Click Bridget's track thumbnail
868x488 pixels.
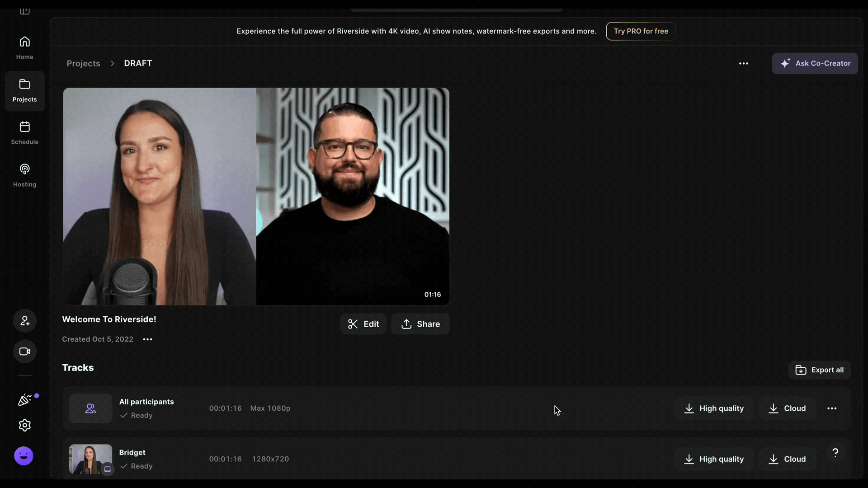90,459
